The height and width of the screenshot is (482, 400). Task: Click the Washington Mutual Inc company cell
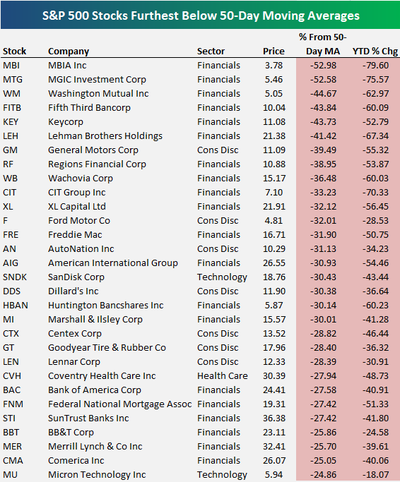98,94
